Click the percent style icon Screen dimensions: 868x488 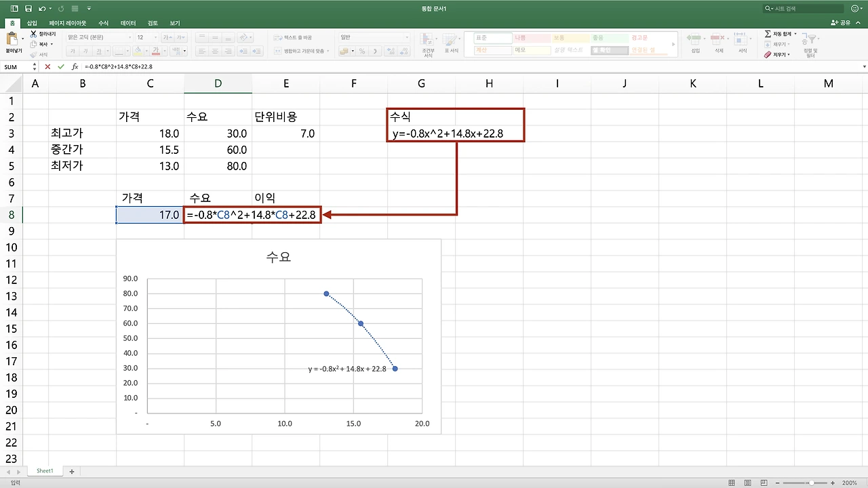coord(362,51)
